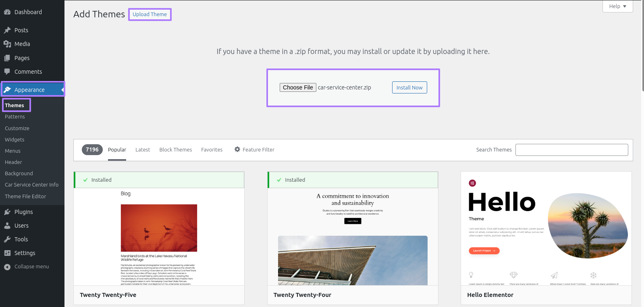Click Installed notice on Twenty Twenty-Five
This screenshot has width=644, height=307.
159,180
